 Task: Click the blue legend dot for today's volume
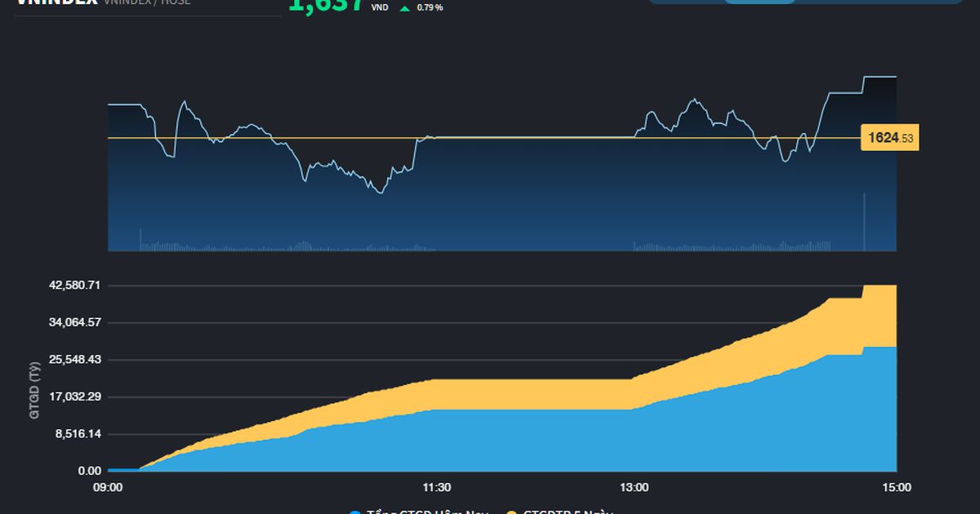[x=355, y=512]
